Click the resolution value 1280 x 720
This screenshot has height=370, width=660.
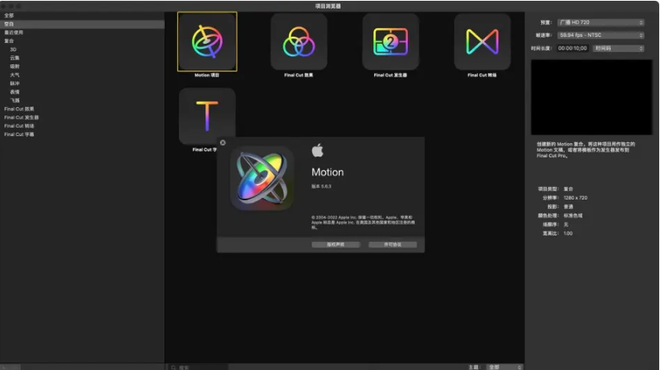click(x=575, y=198)
